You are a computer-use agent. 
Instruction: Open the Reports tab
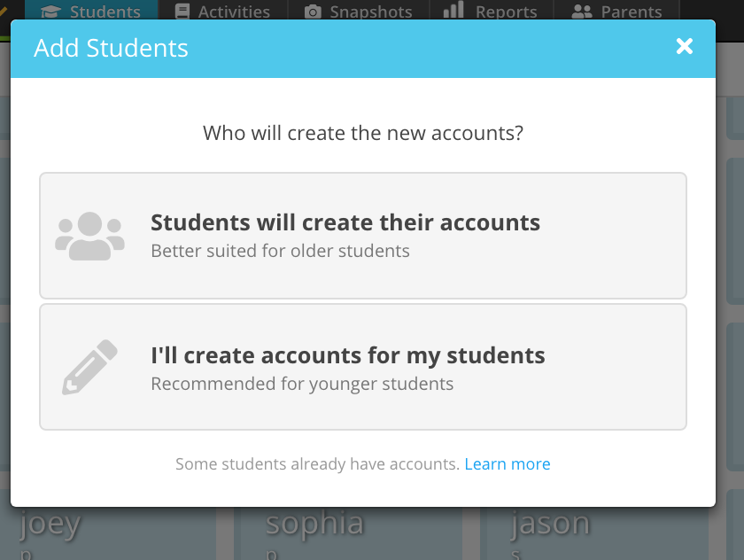(x=492, y=11)
